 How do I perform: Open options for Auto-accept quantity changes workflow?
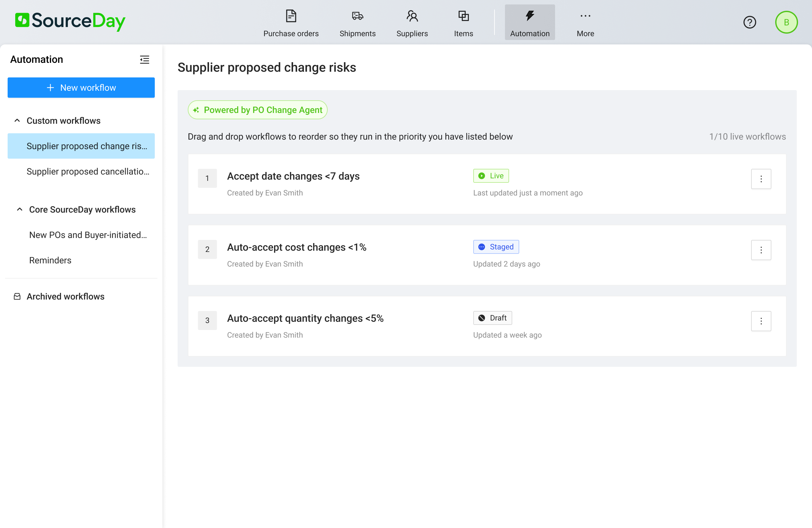click(761, 321)
